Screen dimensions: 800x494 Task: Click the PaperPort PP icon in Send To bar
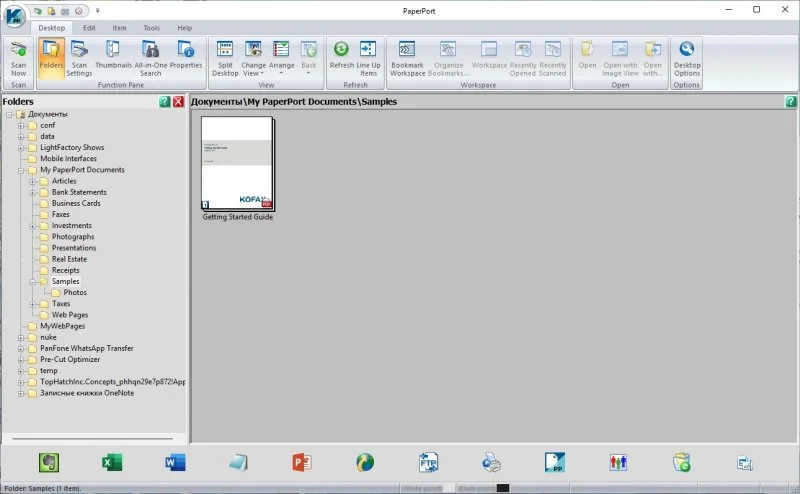point(555,463)
